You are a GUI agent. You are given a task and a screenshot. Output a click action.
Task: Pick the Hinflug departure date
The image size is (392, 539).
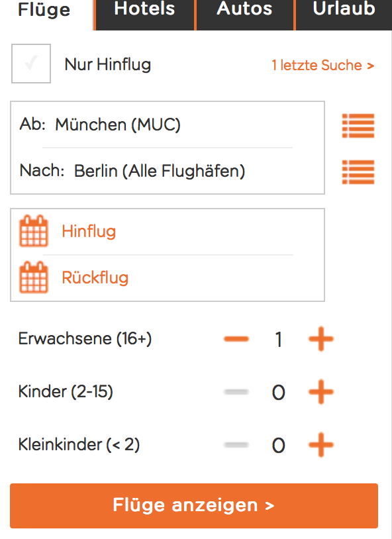coord(168,231)
